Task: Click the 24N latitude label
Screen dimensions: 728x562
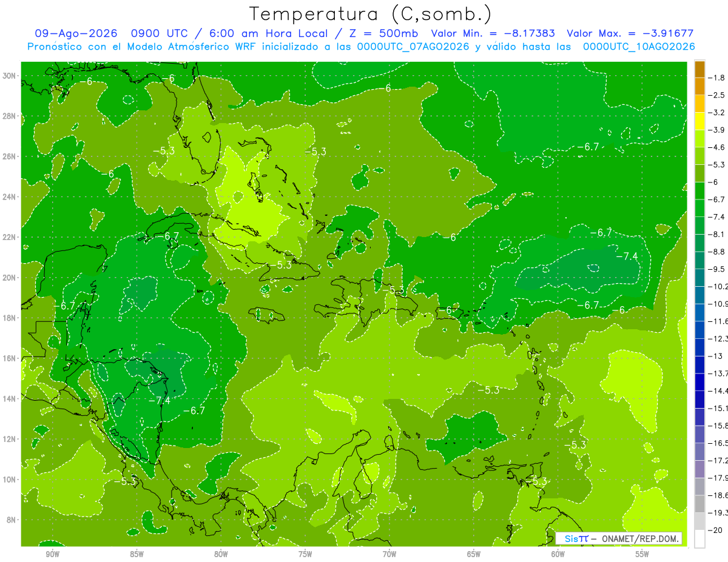Action: pyautogui.click(x=10, y=197)
